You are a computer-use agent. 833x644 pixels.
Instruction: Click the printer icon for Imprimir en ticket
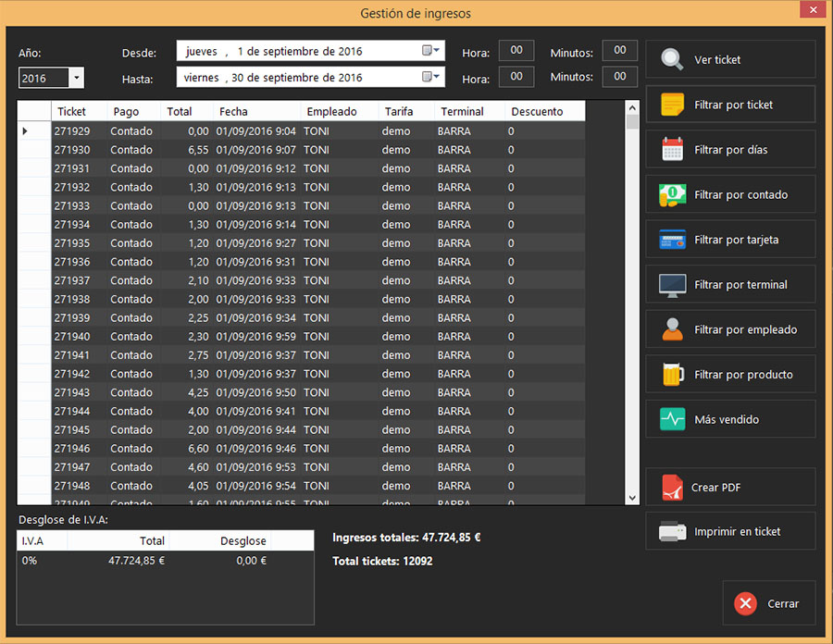pos(672,531)
